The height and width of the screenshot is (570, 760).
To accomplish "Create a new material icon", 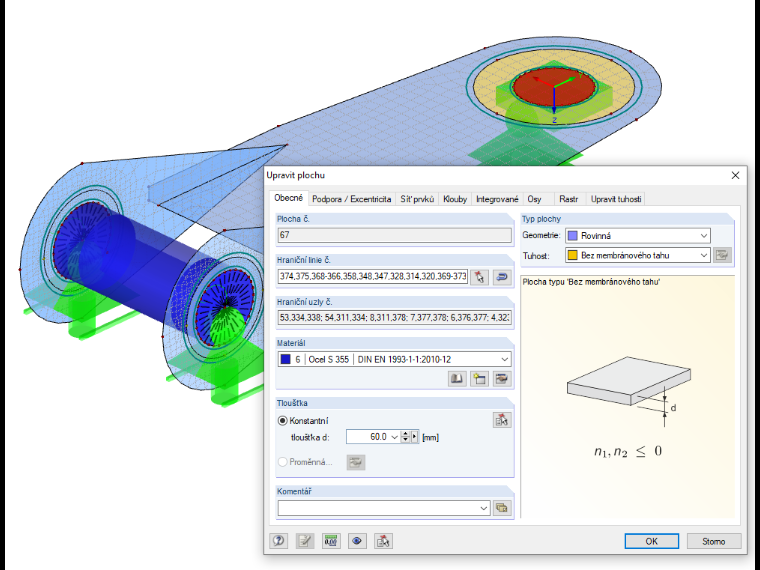I will (x=479, y=379).
